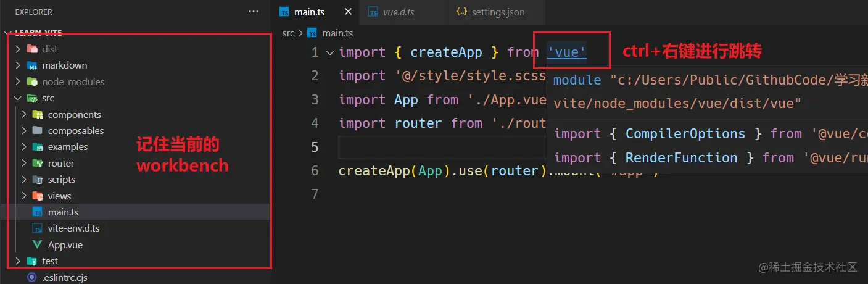
Task: Click the TS icon on the main.ts tab
Action: tap(284, 12)
